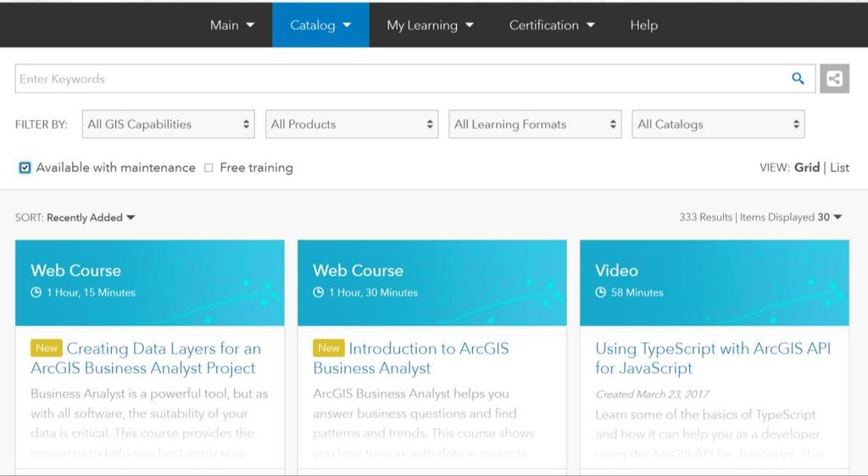Click clock icon on 58 Minutes card
The image size is (868, 476).
pyautogui.click(x=601, y=292)
